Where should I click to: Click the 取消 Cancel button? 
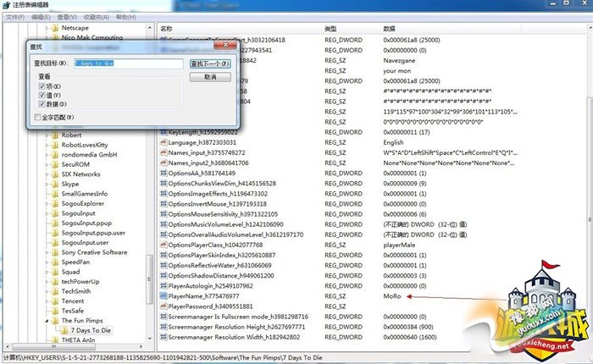210,77
